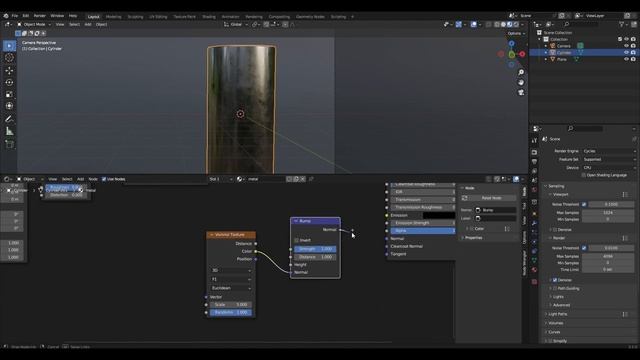This screenshot has width=640, height=360.
Task: Toggle the Viewport Noise Threshold checkbox
Action: pyautogui.click(x=584, y=204)
